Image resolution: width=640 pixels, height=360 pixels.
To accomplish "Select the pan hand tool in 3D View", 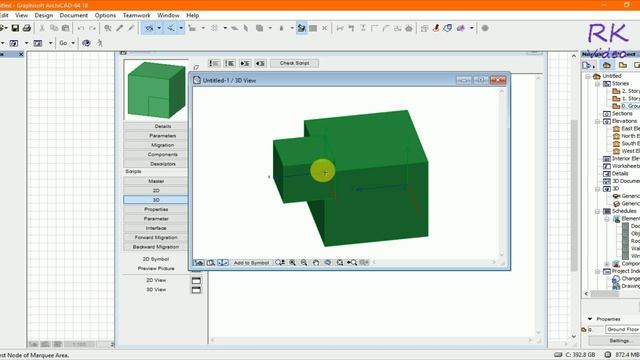I will [316, 262].
